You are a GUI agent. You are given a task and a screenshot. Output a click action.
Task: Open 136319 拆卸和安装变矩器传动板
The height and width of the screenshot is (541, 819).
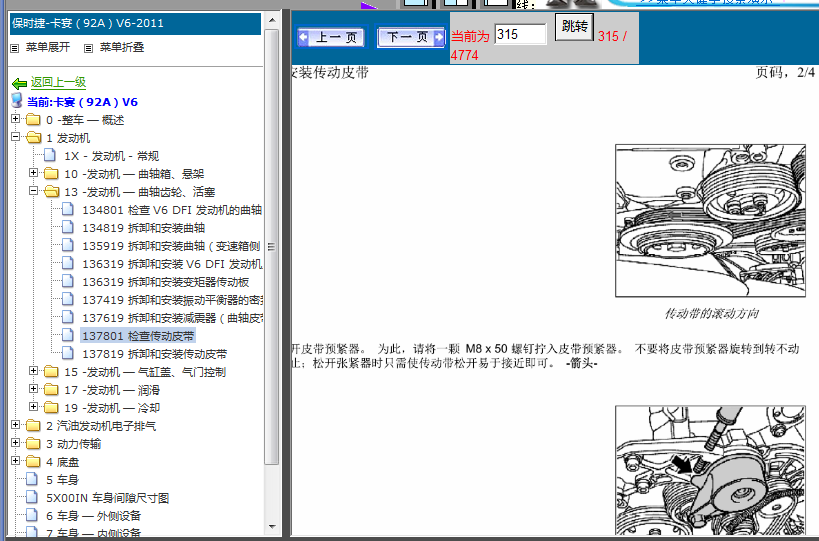166,282
